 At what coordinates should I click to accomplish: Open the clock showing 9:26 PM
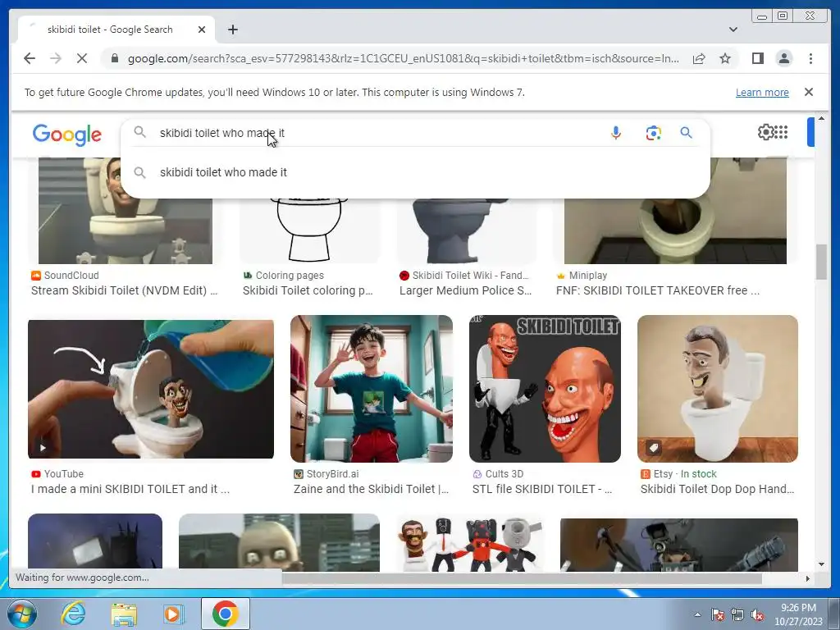(x=798, y=614)
